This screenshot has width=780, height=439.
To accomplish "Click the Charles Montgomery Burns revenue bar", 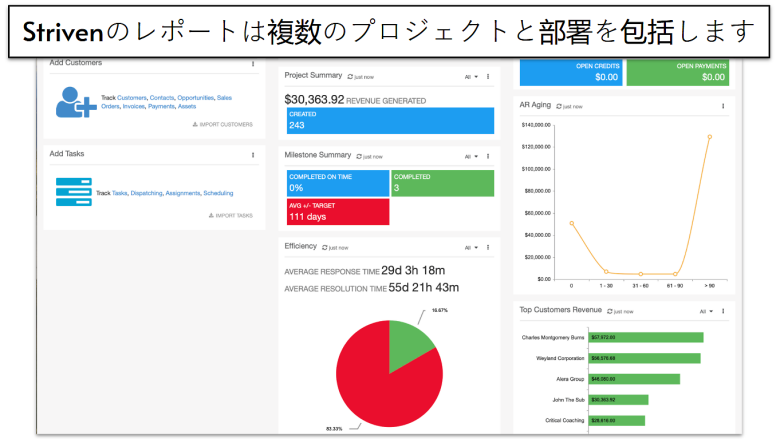I will pos(646,338).
